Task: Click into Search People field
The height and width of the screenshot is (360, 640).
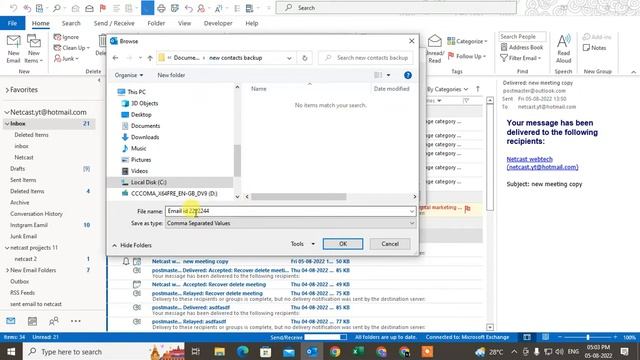Action: 522,37
